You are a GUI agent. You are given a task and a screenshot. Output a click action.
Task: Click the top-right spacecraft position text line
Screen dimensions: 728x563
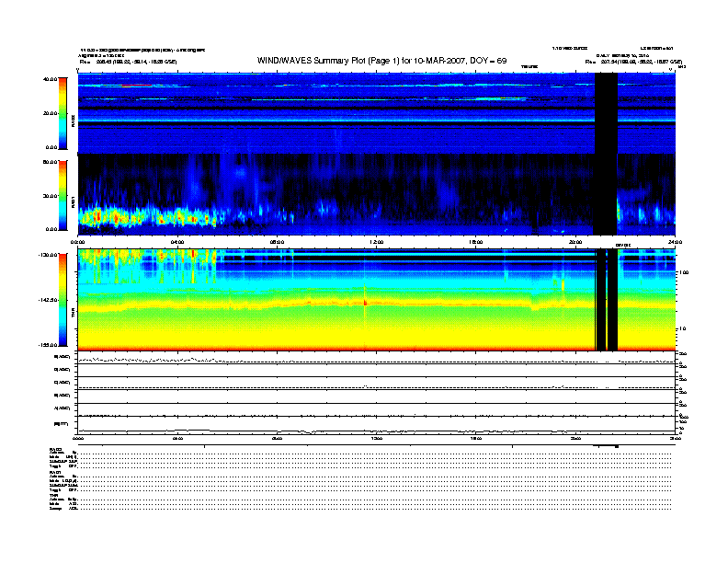tap(633, 62)
